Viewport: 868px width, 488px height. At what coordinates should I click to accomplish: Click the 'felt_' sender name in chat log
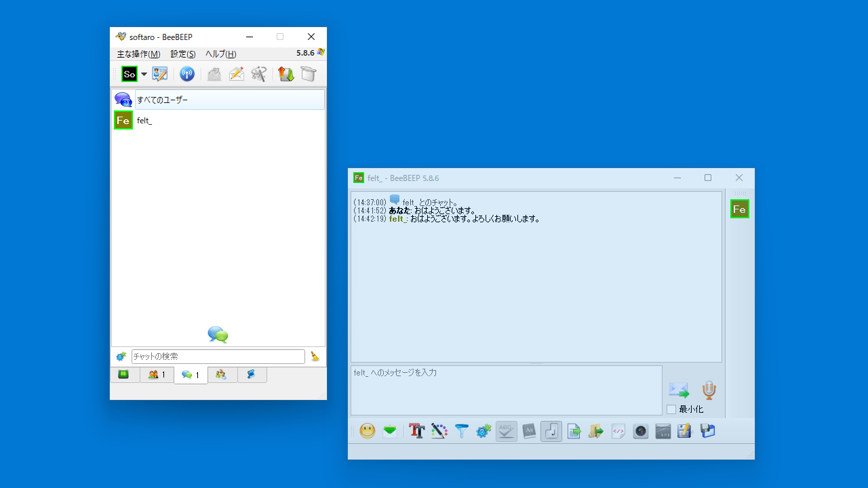pyautogui.click(x=397, y=219)
